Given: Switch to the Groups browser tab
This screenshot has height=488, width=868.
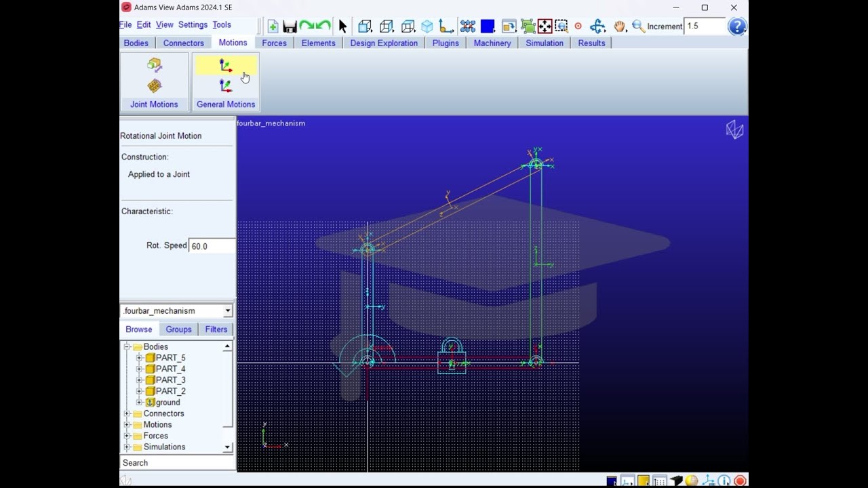Looking at the screenshot, I should (x=178, y=329).
